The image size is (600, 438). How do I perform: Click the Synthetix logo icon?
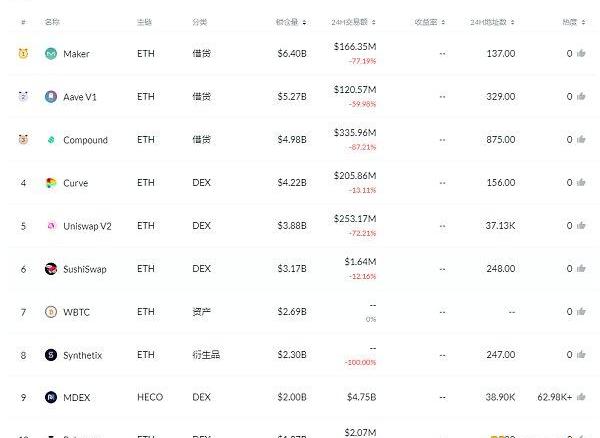coord(51,355)
